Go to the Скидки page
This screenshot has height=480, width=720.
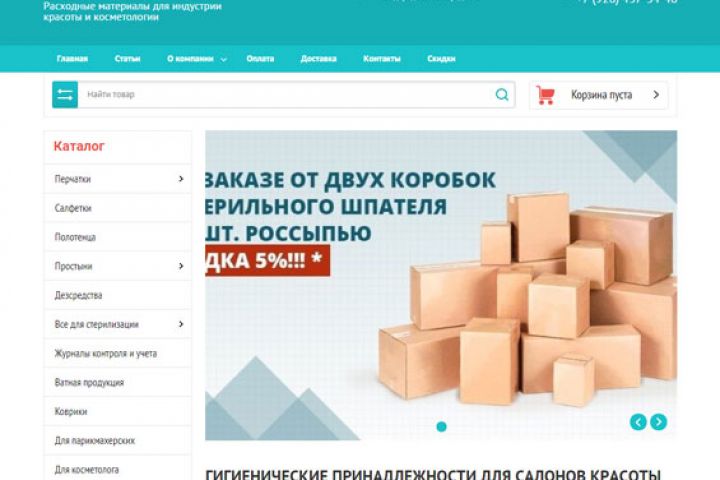click(441, 59)
